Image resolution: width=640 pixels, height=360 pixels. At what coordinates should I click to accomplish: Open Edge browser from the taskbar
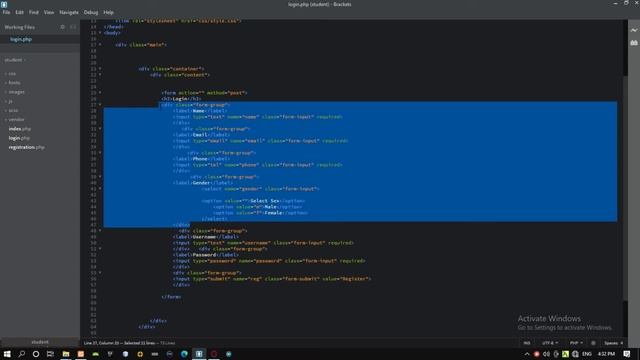click(184, 354)
